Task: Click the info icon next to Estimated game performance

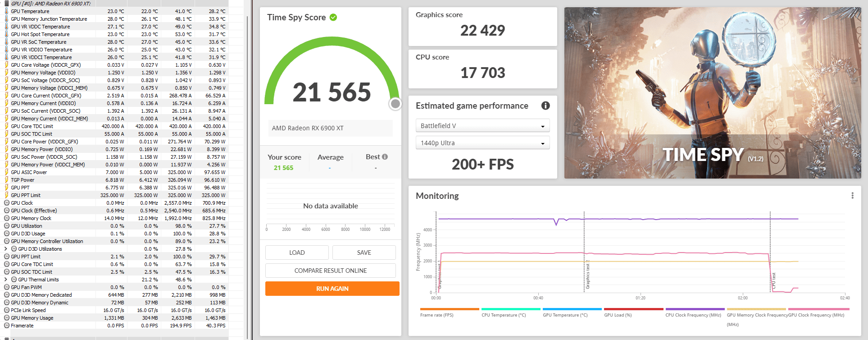Action: [x=545, y=106]
